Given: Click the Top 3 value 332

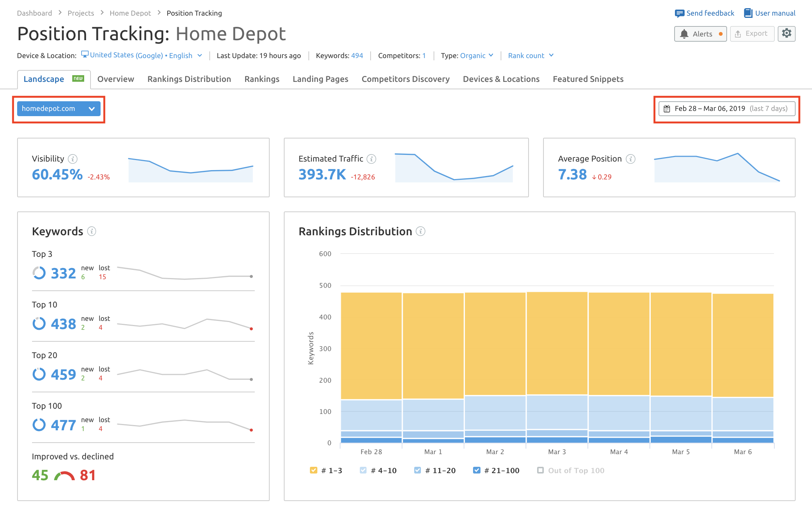Looking at the screenshot, I should (x=63, y=273).
